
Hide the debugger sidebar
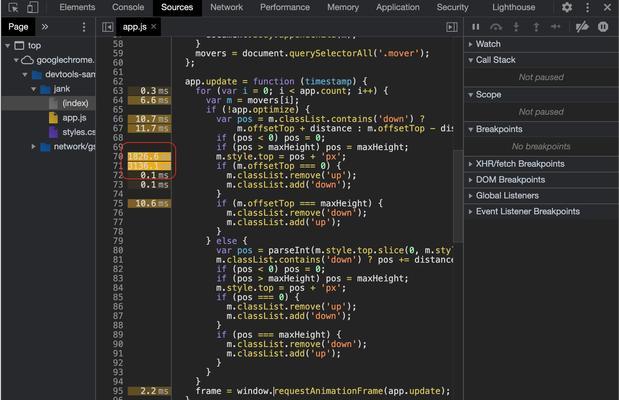pyautogui.click(x=452, y=27)
